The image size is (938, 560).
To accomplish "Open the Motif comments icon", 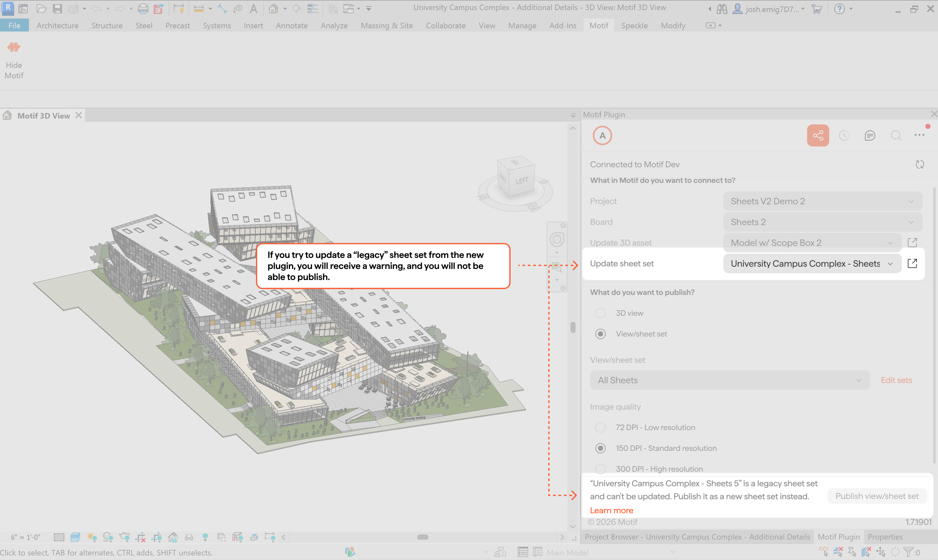I will [870, 135].
